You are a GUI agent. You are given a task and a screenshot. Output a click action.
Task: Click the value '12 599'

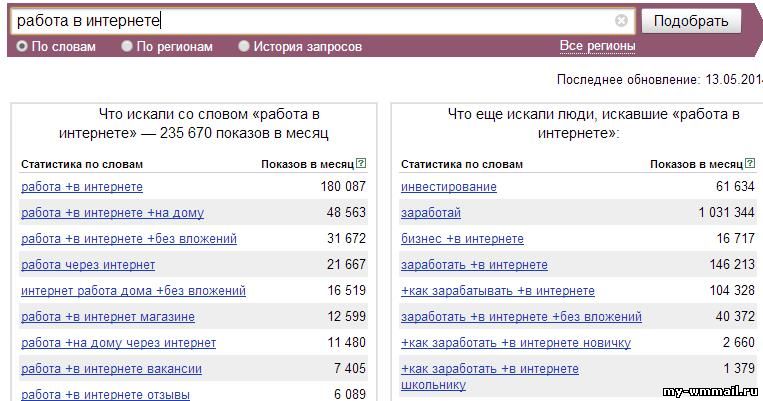(x=346, y=317)
